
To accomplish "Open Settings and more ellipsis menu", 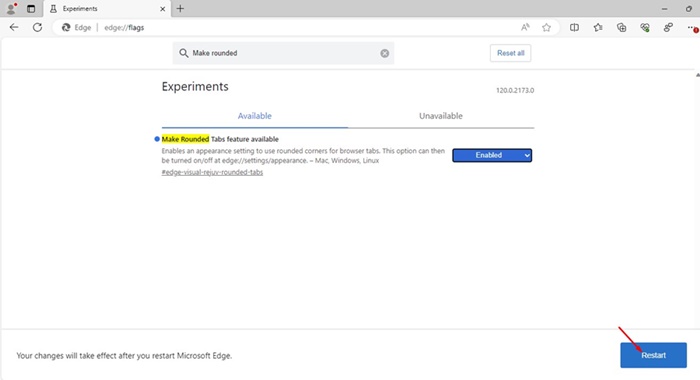I will pos(692,28).
